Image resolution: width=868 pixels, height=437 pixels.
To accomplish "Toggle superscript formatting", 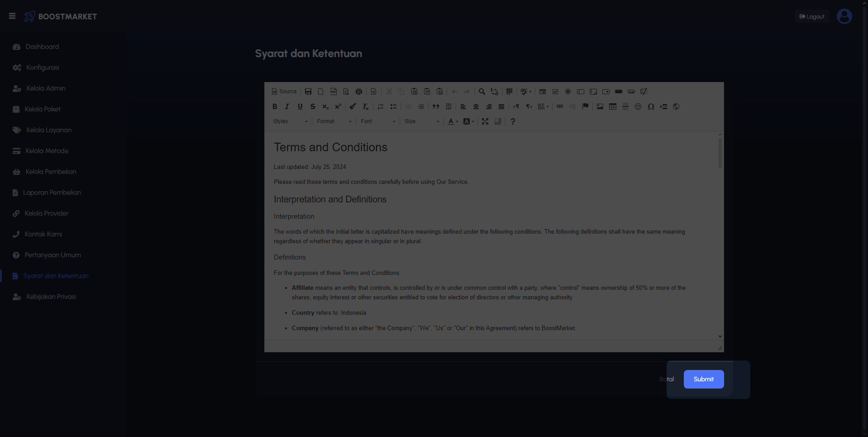I will (x=338, y=106).
